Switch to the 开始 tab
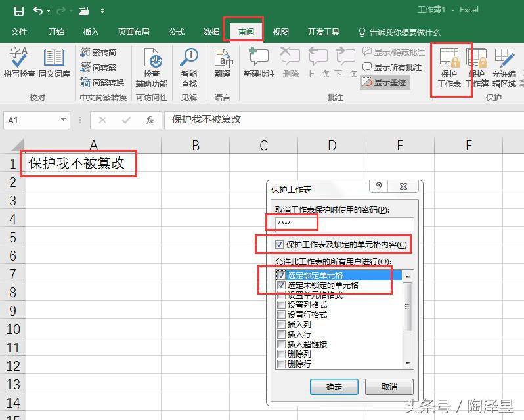 [56, 32]
